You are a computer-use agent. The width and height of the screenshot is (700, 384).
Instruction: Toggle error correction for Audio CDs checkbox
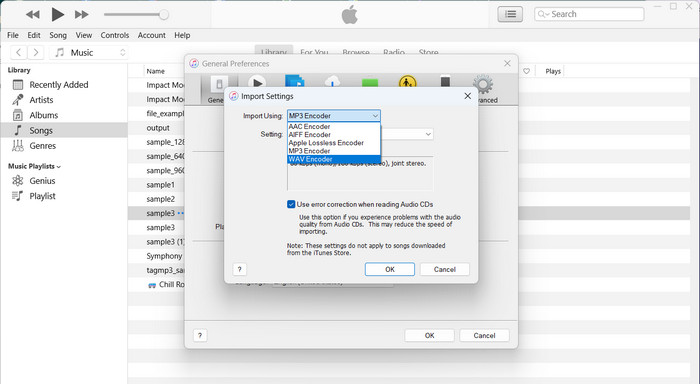291,204
